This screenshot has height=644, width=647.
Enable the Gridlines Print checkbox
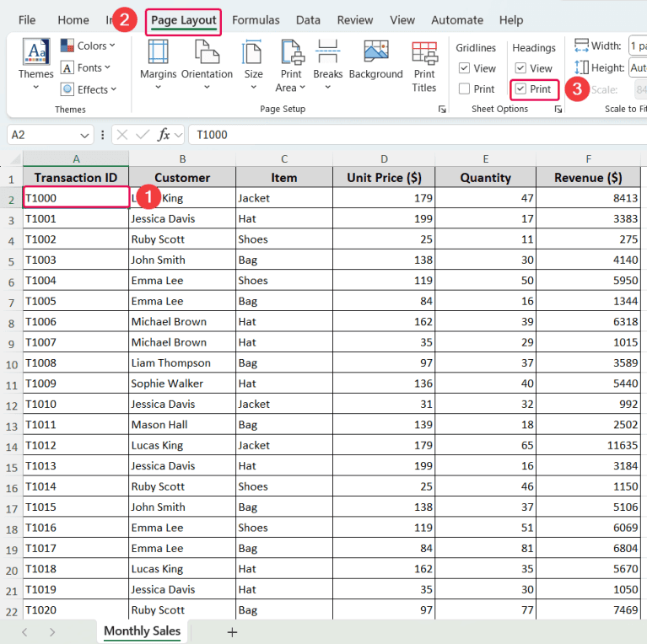[465, 89]
